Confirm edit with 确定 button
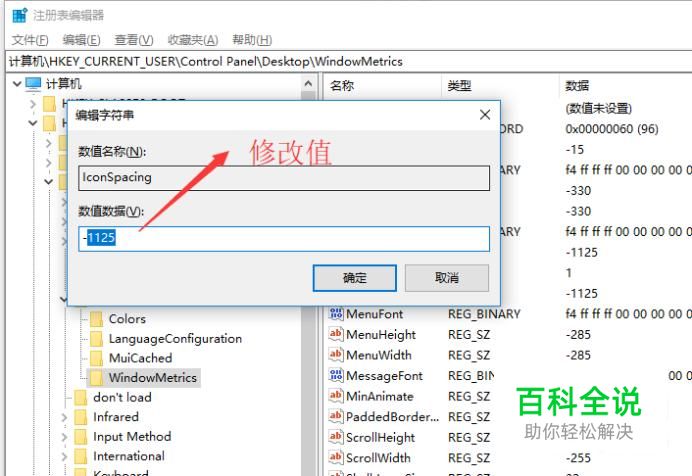The image size is (692, 476). pyautogui.click(x=354, y=278)
